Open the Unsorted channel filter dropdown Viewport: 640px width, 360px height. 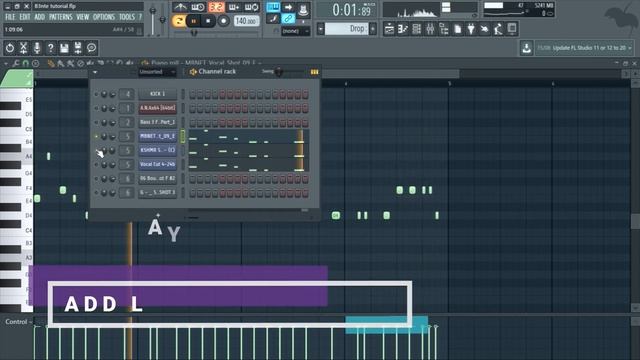[x=157, y=72]
